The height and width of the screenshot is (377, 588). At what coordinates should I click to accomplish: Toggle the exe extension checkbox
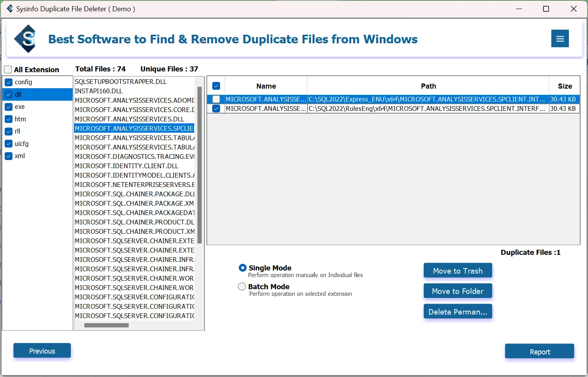coord(9,107)
